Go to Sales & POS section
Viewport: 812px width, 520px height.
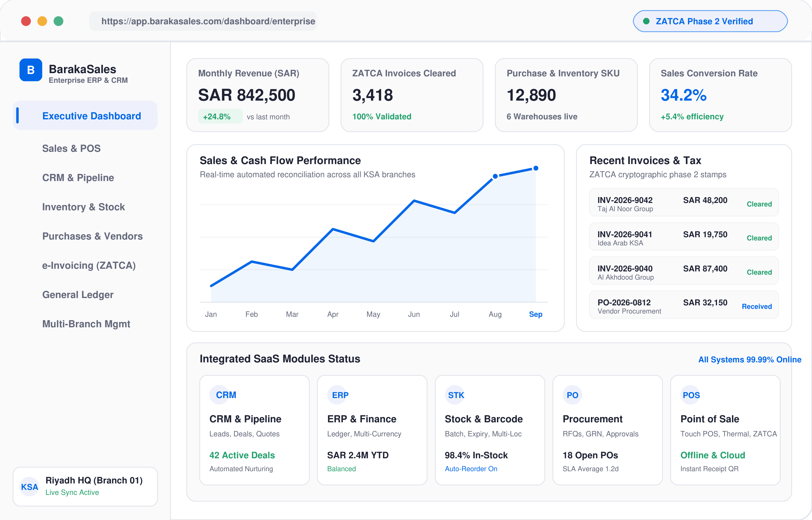(71, 148)
